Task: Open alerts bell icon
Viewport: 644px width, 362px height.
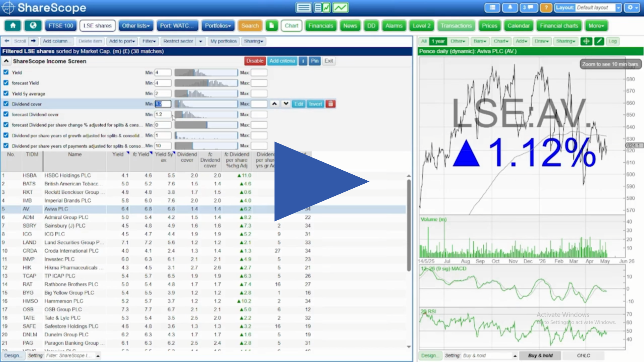Action: 510,7
